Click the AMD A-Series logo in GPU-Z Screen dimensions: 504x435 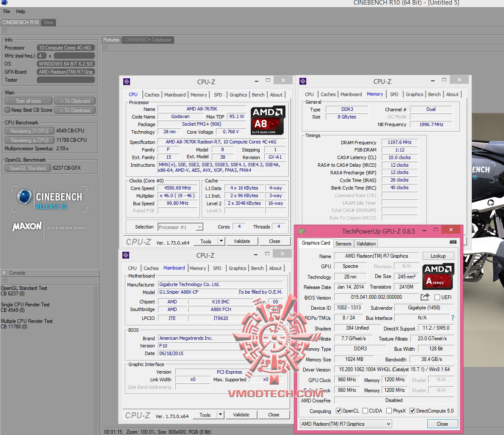coord(438,277)
